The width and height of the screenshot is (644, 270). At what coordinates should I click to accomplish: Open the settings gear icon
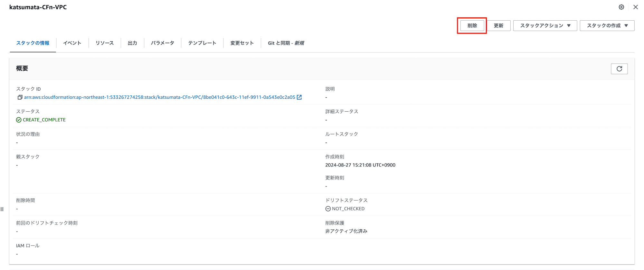pos(621,7)
